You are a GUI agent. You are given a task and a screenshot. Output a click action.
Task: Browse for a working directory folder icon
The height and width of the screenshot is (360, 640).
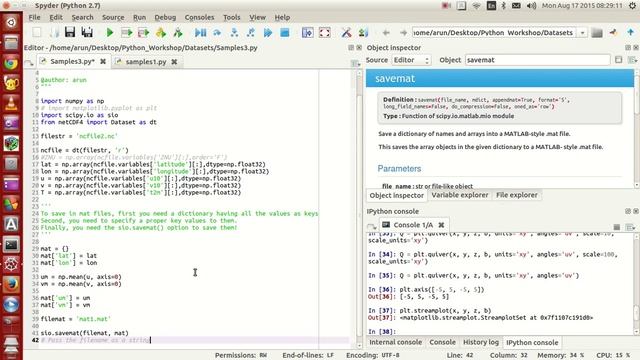(597, 33)
